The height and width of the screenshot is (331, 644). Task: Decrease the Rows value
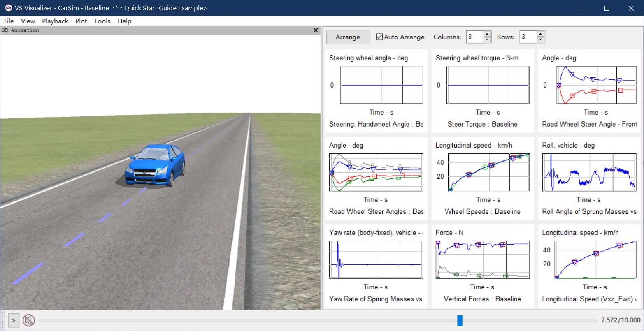point(541,40)
